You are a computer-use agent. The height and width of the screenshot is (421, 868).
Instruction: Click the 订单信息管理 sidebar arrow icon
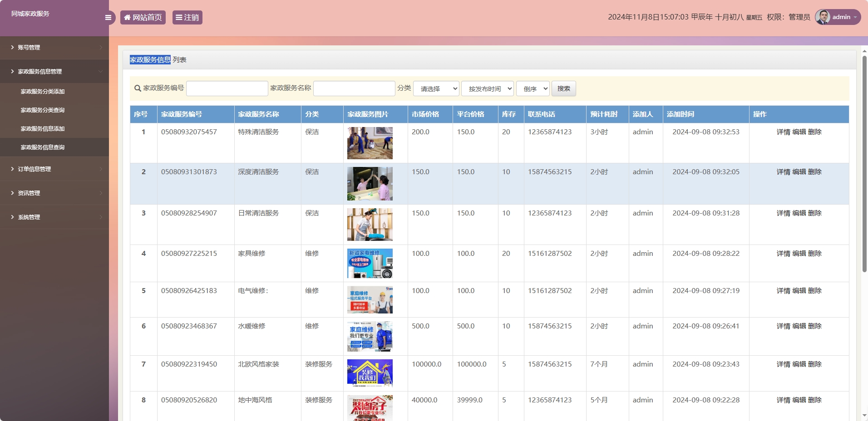coord(100,169)
